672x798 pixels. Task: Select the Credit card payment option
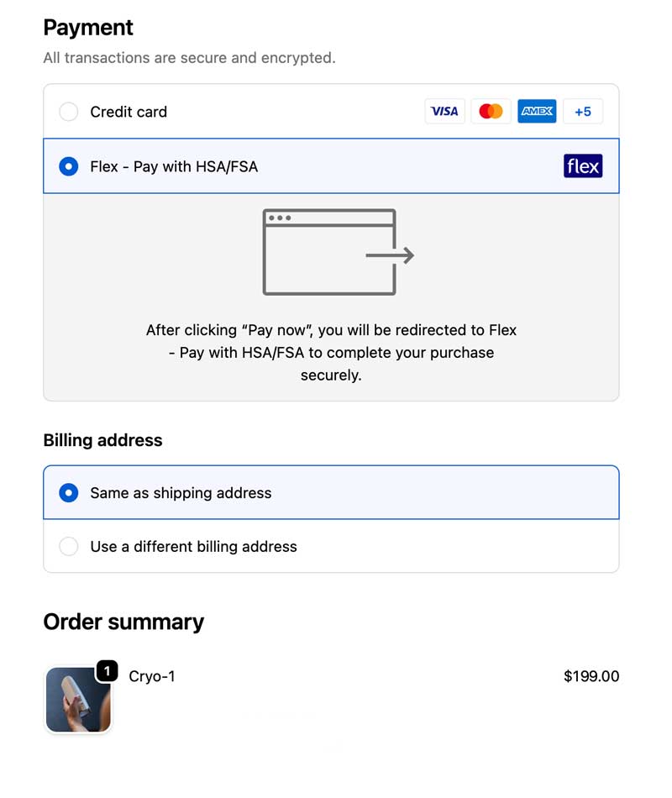pyautogui.click(x=68, y=111)
